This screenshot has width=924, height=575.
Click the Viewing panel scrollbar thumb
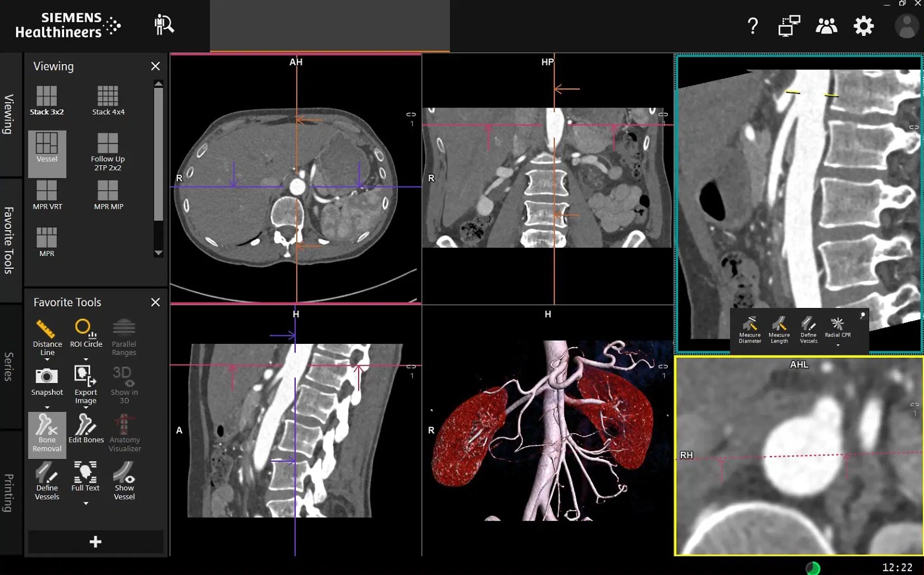click(x=158, y=154)
